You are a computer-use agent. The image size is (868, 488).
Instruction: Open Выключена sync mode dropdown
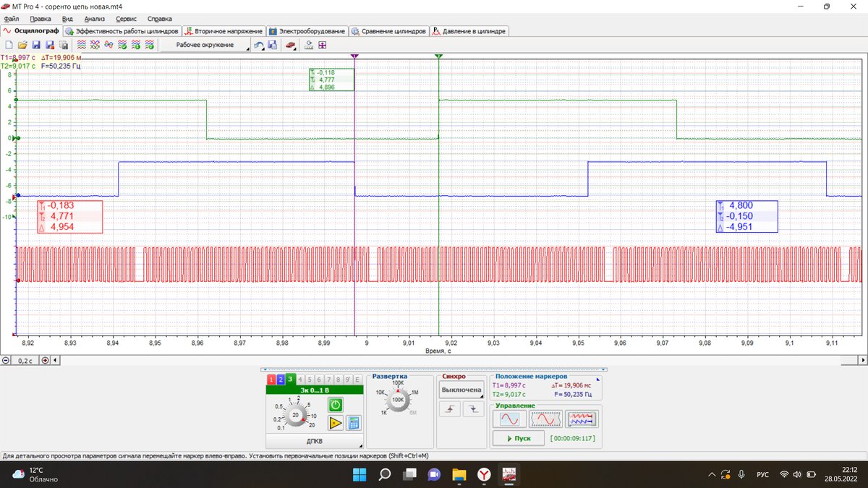461,390
